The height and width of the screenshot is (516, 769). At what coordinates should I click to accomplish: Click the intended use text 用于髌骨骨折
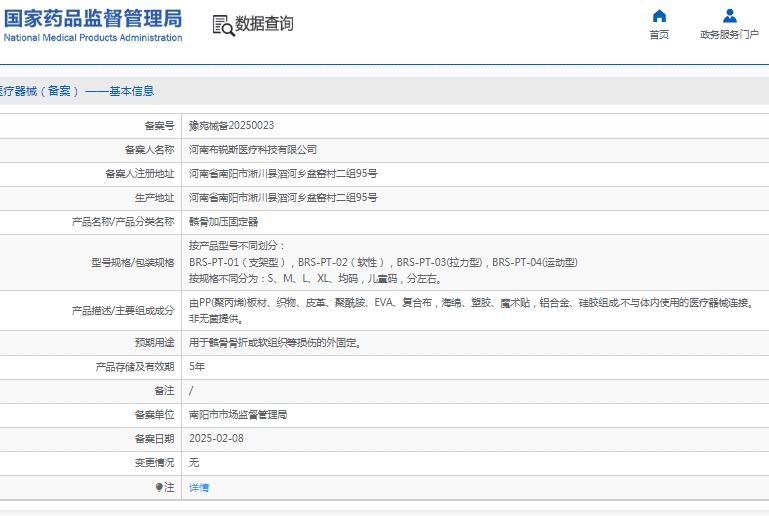coord(276,343)
